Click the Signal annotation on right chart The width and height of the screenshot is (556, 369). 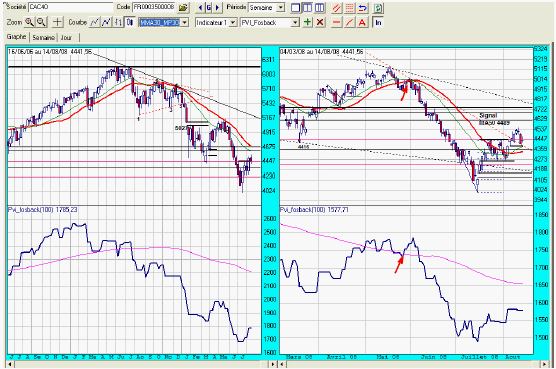coord(488,116)
